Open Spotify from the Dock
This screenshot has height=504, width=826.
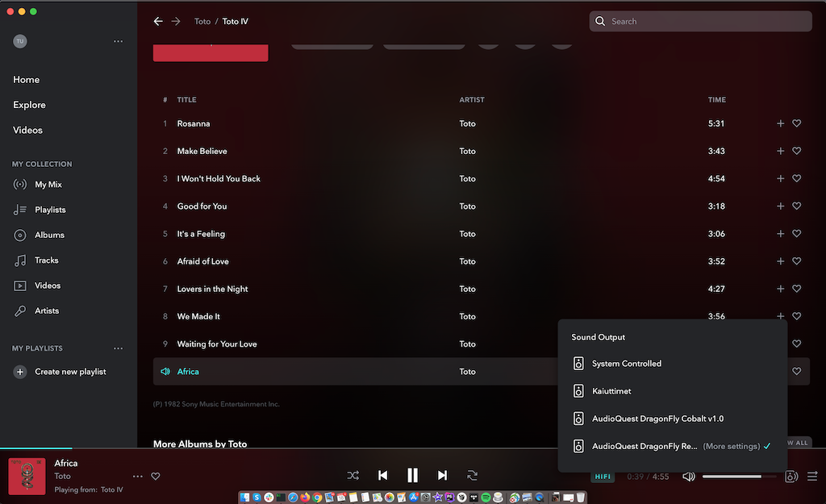coord(486,498)
